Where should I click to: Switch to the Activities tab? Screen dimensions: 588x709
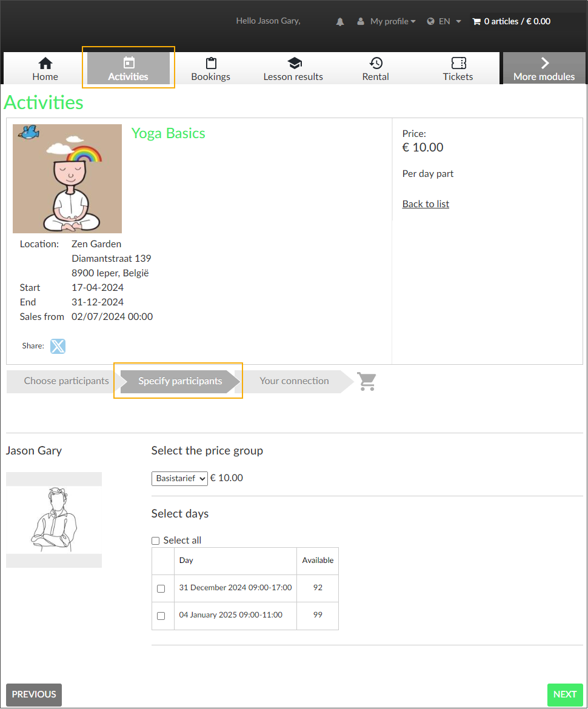tap(129, 68)
